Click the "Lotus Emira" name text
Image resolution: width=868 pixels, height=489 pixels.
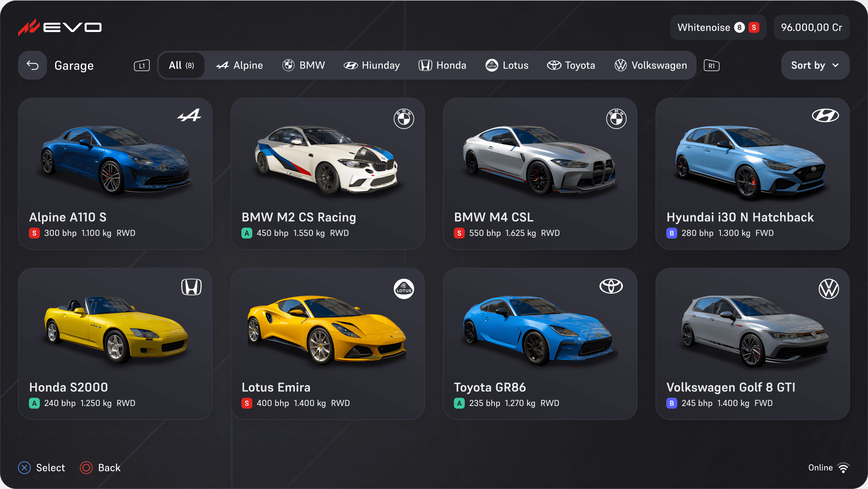pyautogui.click(x=276, y=387)
